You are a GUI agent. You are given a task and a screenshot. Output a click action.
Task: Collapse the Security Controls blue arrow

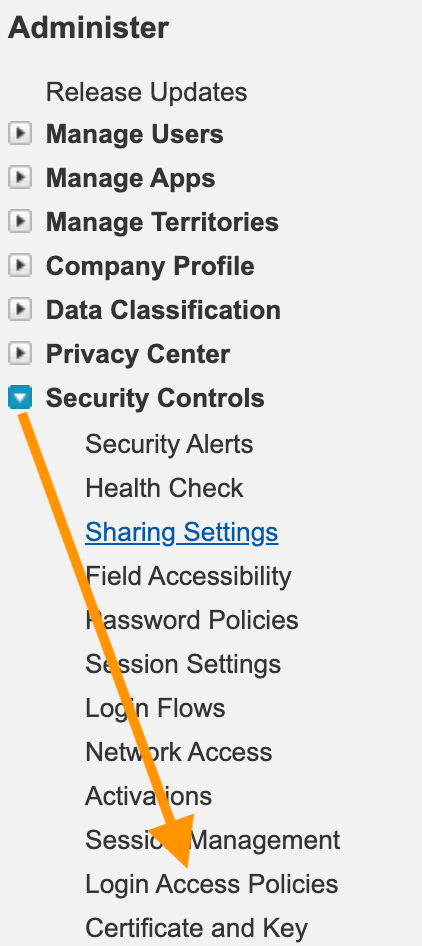pos(20,398)
